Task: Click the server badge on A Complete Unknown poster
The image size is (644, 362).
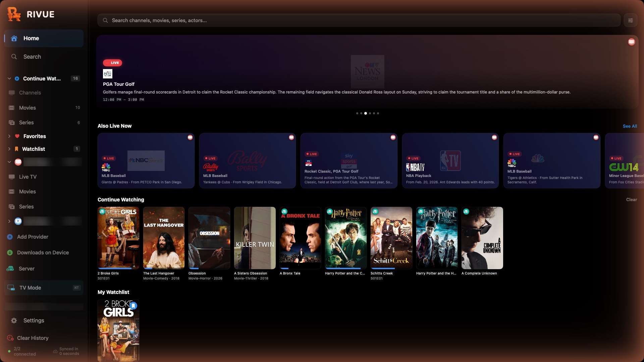Action: pos(466,212)
